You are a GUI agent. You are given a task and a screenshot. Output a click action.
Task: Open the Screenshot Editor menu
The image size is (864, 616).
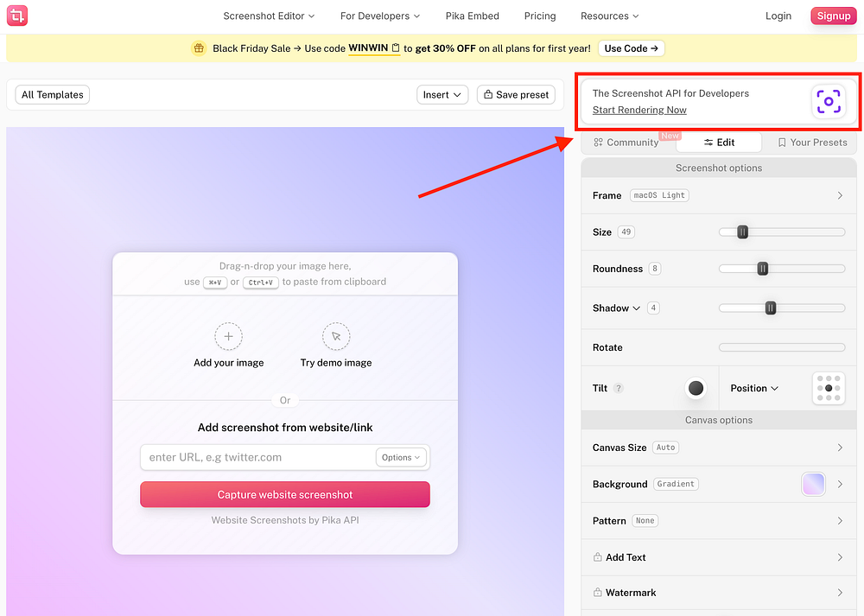[269, 16]
